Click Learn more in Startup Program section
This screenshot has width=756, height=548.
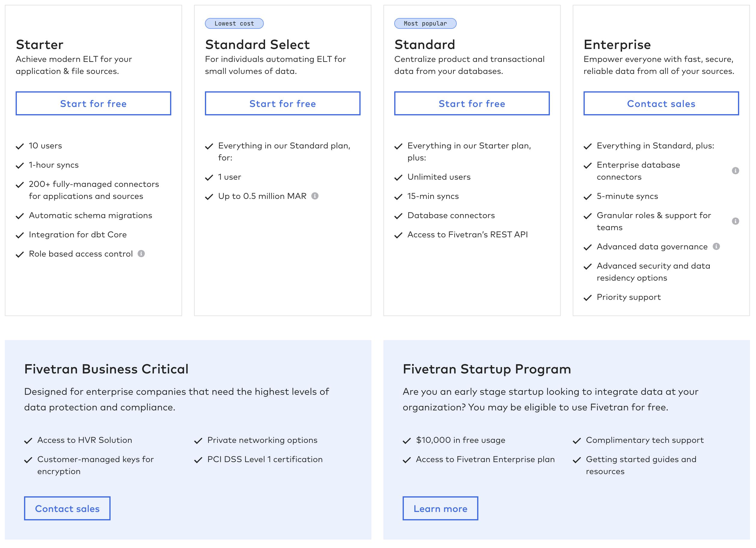click(440, 508)
